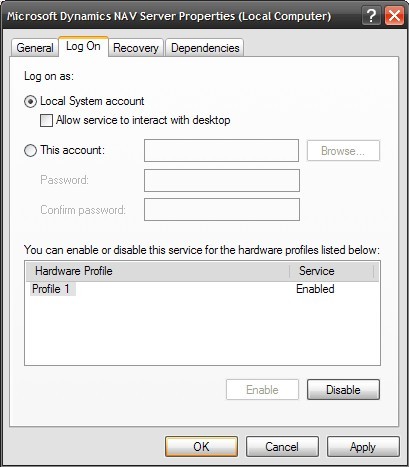This screenshot has width=409, height=467.
Task: Select the This account radio button
Action: coord(30,151)
